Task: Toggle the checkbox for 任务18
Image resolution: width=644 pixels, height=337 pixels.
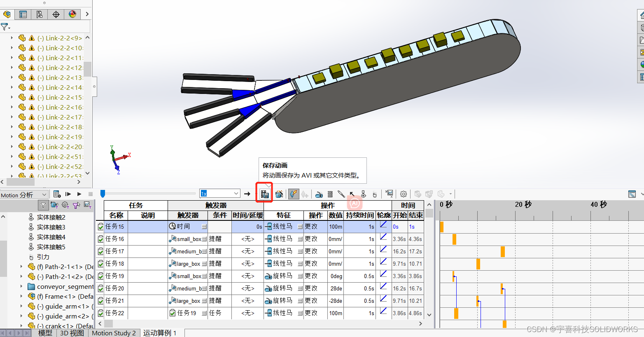Action: [x=100, y=264]
